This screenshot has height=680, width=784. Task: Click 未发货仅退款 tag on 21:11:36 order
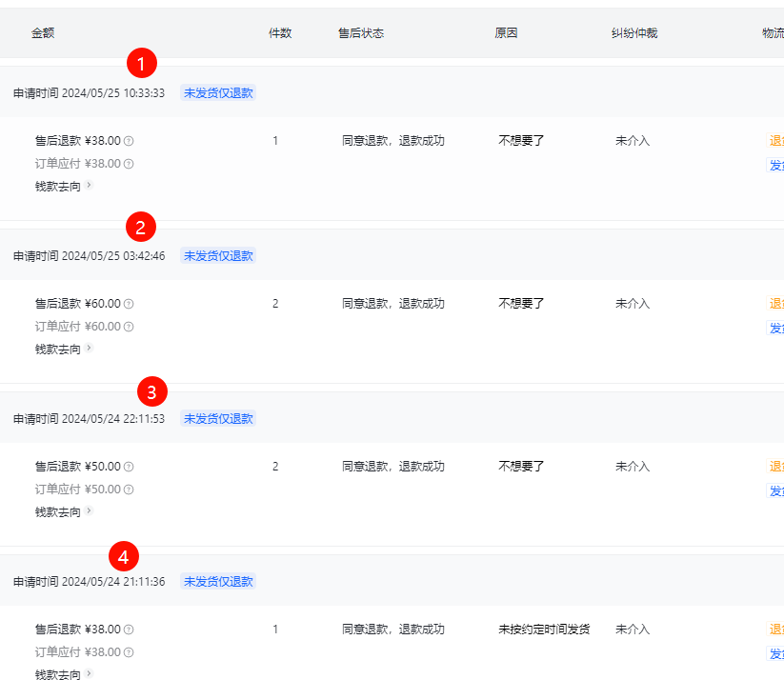click(x=218, y=582)
